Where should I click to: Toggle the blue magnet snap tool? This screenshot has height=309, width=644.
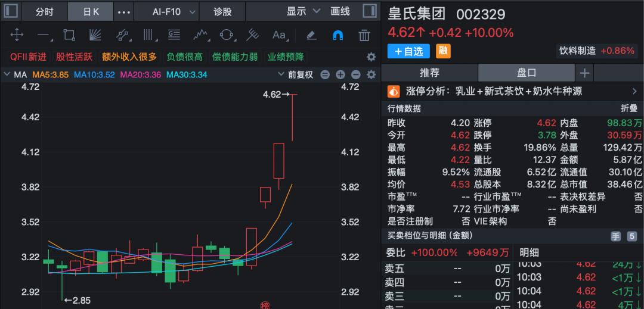pos(338,35)
